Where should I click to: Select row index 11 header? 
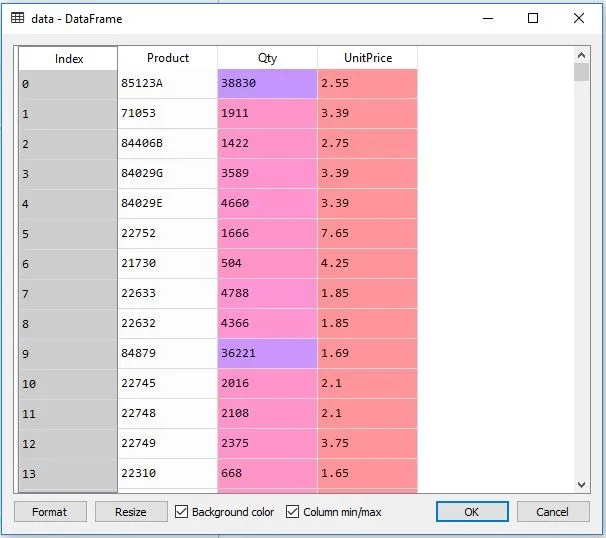pyautogui.click(x=68, y=414)
